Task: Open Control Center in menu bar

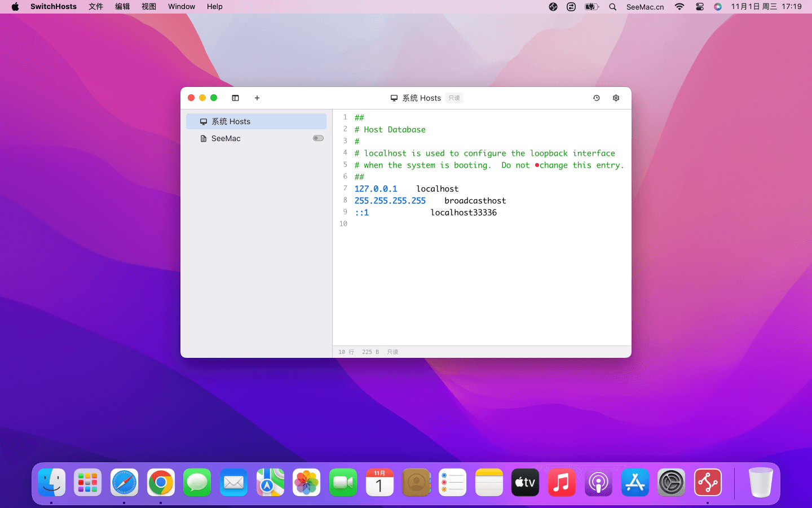Action: coord(699,7)
